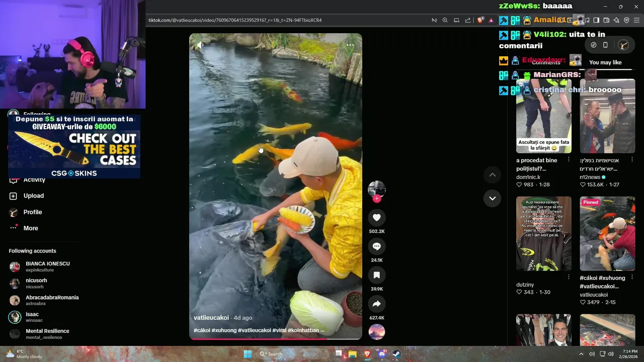Open the Brave VPN shield icon
This screenshot has width=644, height=362.
click(626, 20)
